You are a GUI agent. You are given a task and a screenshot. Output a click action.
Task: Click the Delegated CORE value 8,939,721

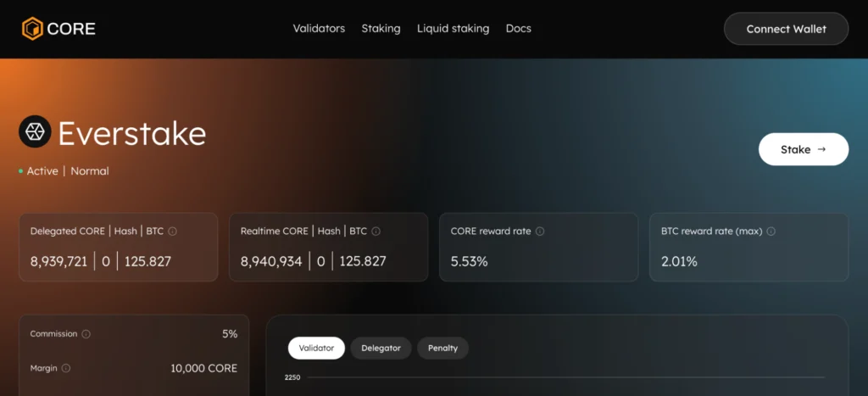[x=58, y=261]
